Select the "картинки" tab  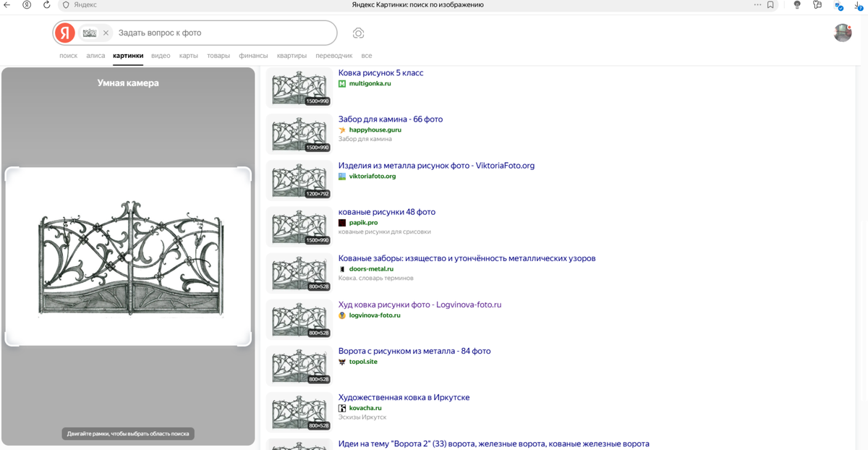tap(128, 56)
